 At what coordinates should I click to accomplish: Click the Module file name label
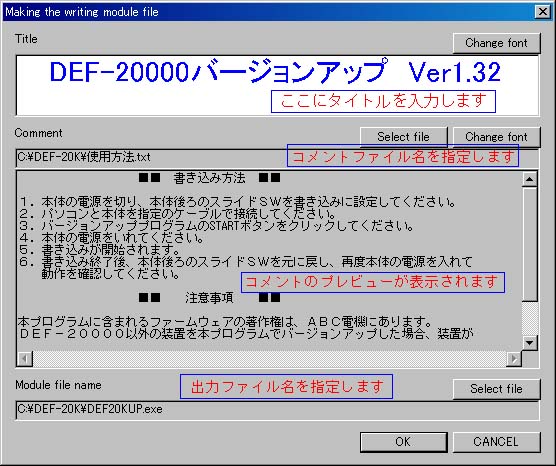58,385
